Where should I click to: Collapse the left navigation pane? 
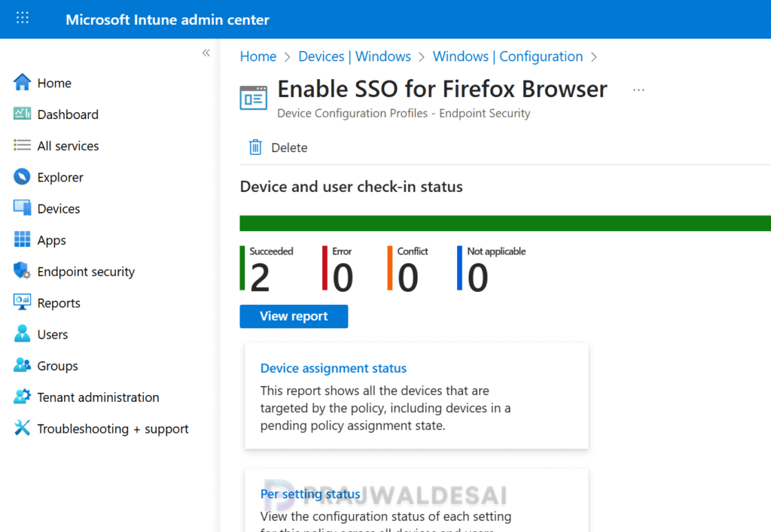[206, 53]
